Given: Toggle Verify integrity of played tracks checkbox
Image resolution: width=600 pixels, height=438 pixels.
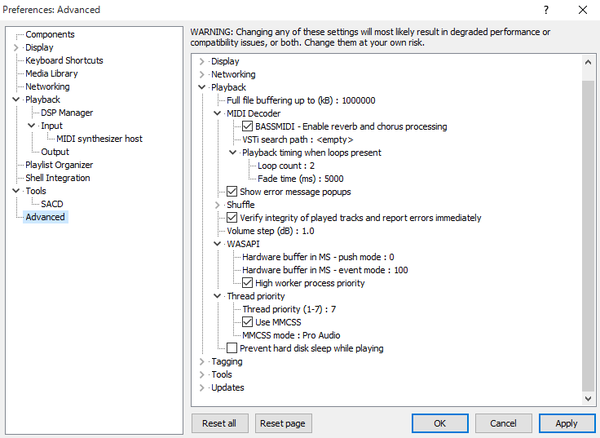Looking at the screenshot, I should point(232,218).
